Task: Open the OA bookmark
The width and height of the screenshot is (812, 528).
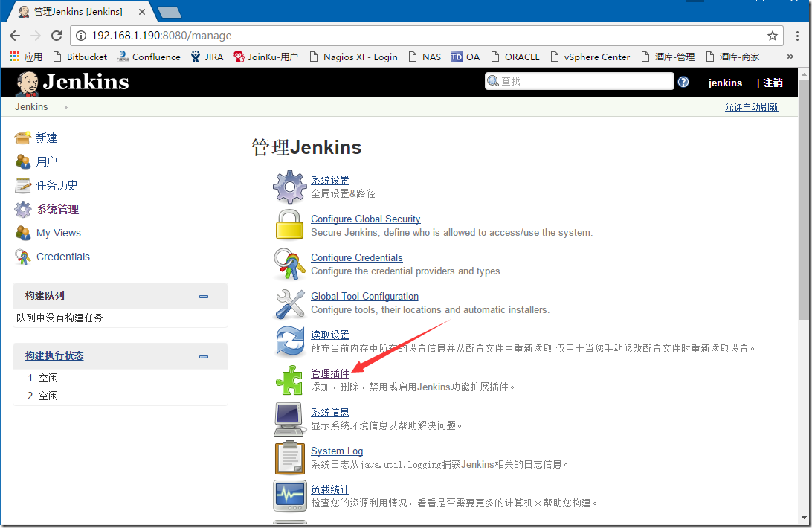Action: pos(465,57)
